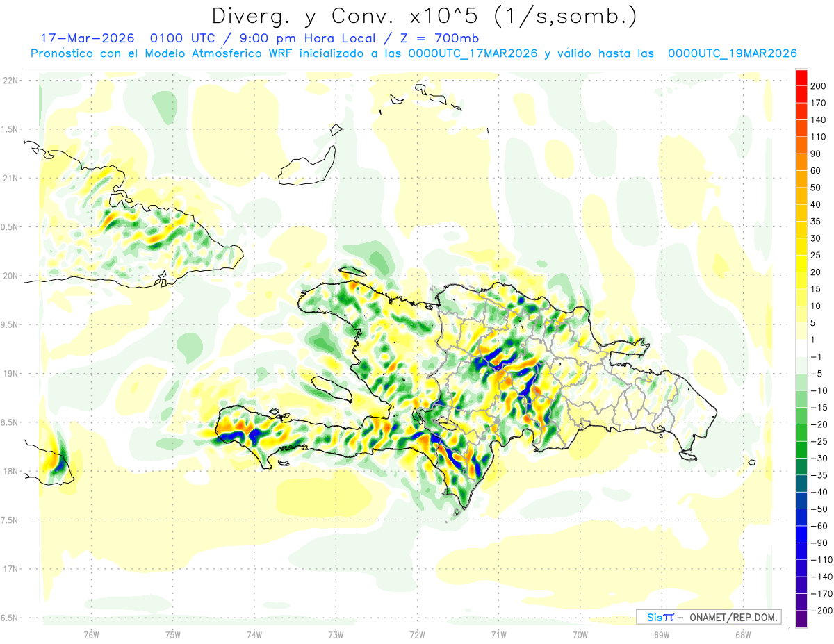Click the '20N' latitude label
Screen dimensions: 834x644
click(x=11, y=276)
